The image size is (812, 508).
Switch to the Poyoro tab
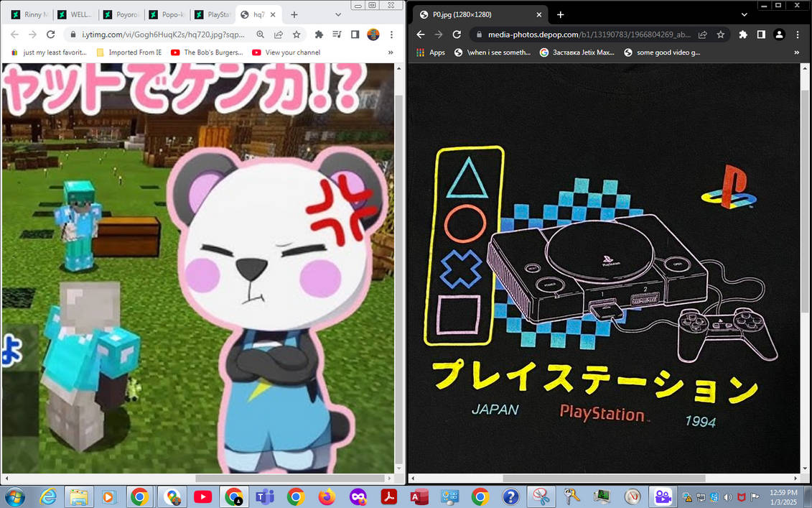[121, 14]
